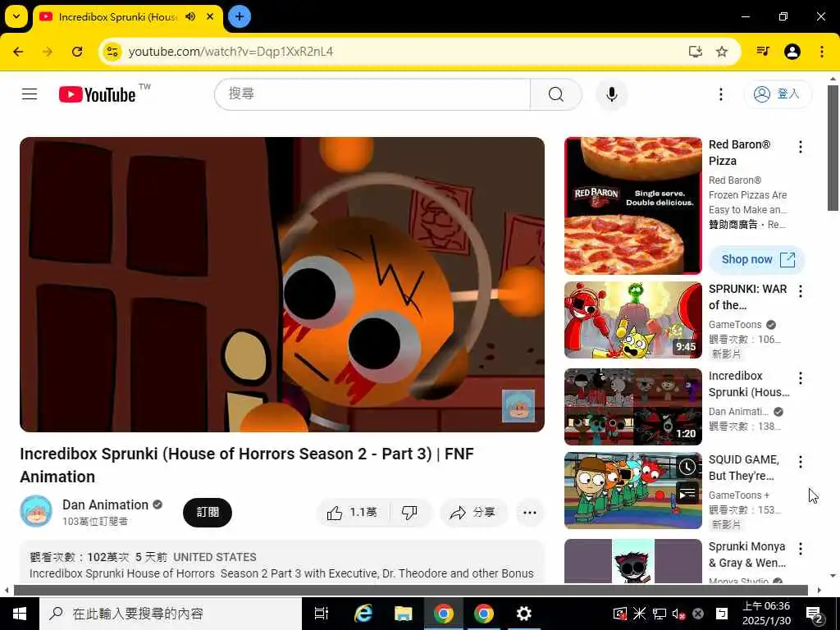Image resolution: width=840 pixels, height=630 pixels.
Task: Click channel watermark in video corner
Action: click(x=518, y=405)
